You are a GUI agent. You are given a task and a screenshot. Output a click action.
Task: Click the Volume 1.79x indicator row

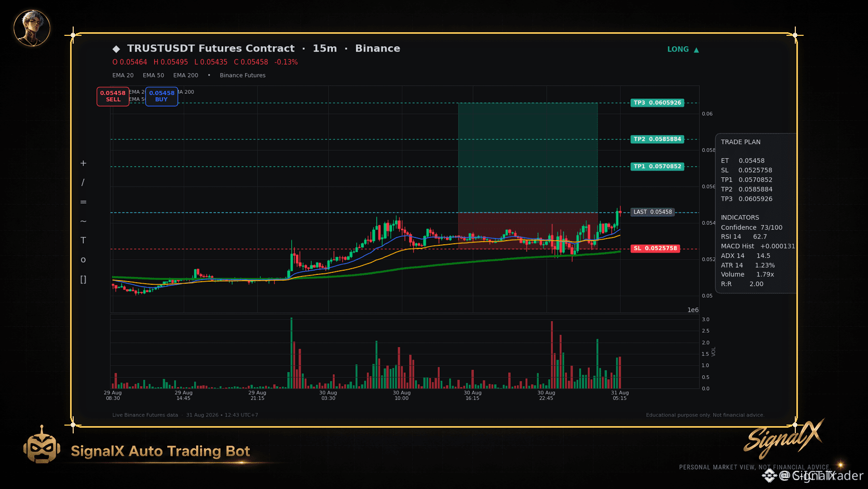(748, 274)
